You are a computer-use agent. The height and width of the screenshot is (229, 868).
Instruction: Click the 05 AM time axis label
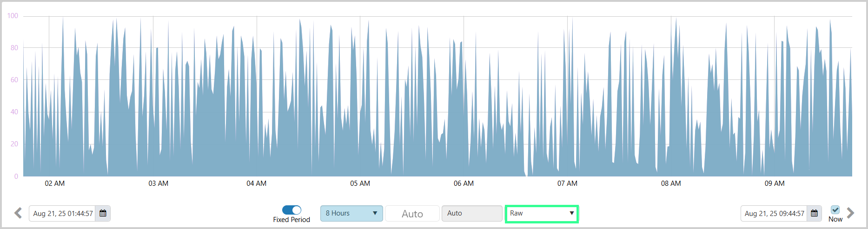pos(360,183)
